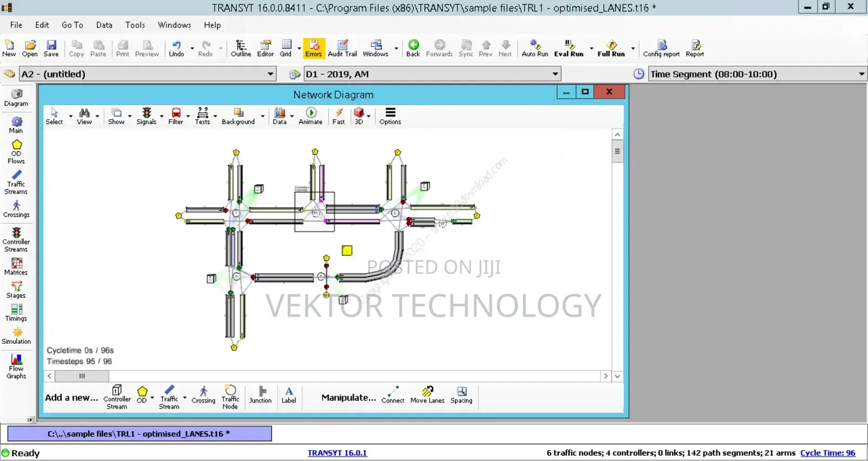868x461 pixels.
Task: Run an Eval Run
Action: point(569,48)
